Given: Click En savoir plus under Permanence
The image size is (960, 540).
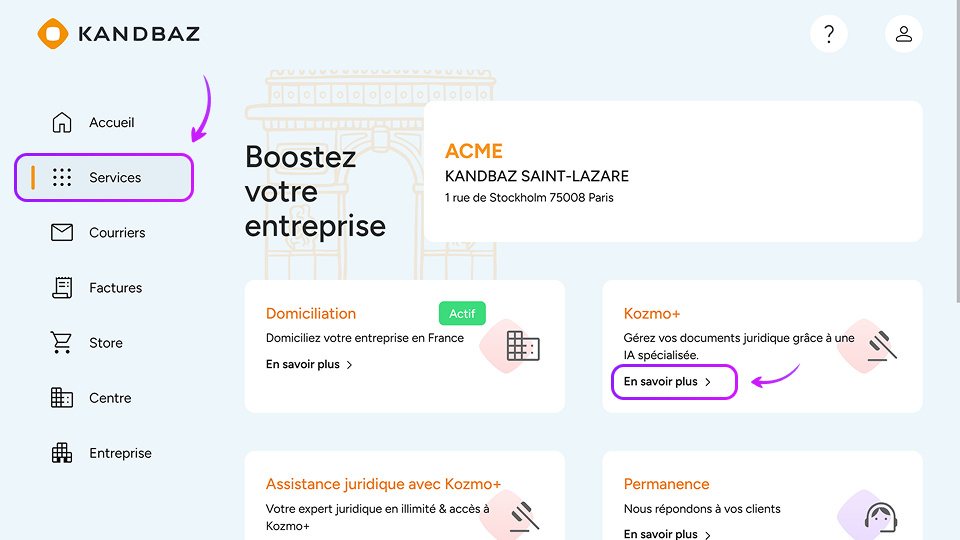Looking at the screenshot, I should click(661, 534).
